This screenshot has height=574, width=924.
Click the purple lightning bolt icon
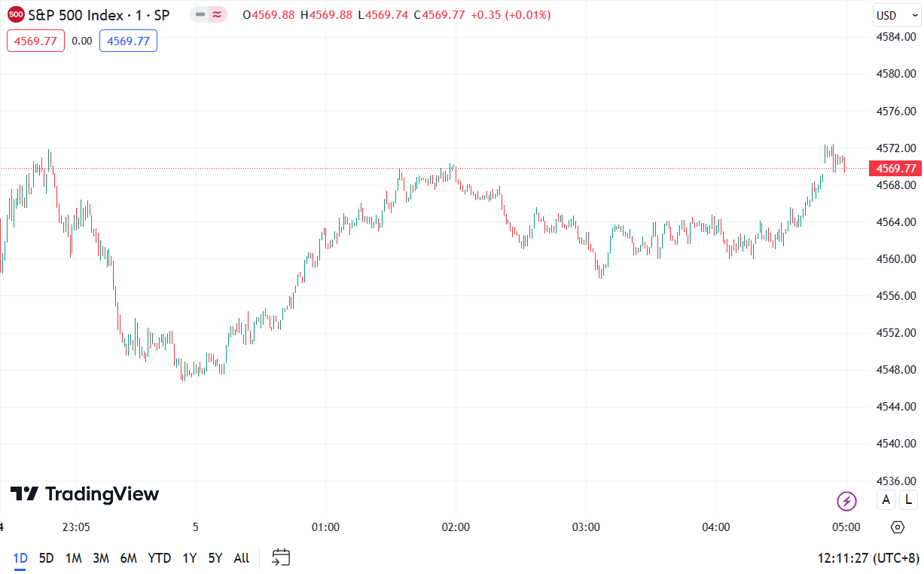click(x=846, y=500)
